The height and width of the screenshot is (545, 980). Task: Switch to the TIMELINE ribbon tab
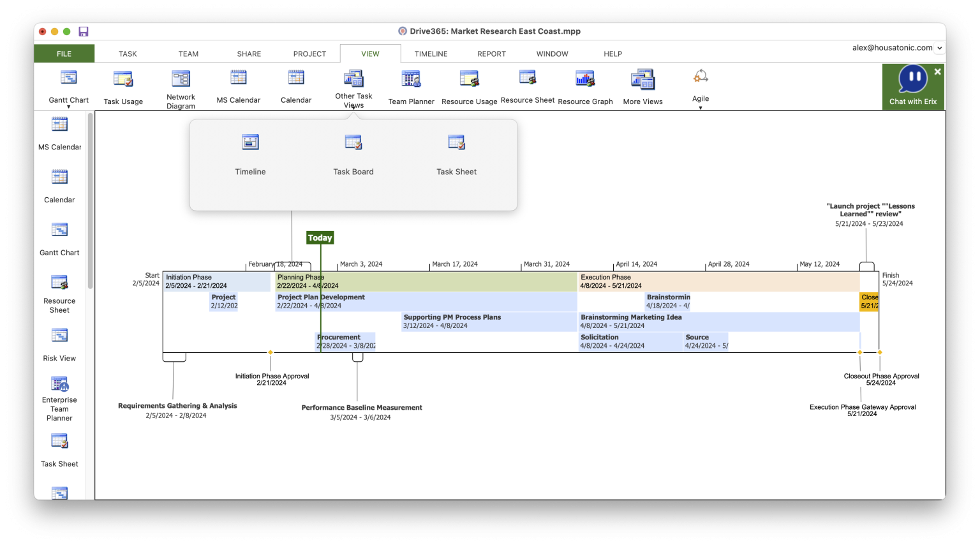click(431, 54)
